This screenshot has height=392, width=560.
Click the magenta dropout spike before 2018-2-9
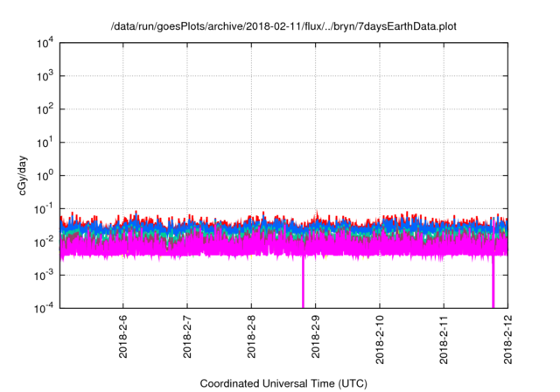(x=304, y=284)
